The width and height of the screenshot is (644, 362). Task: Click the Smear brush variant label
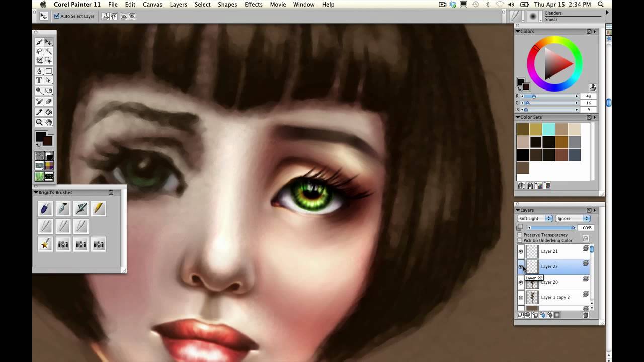[x=551, y=20]
